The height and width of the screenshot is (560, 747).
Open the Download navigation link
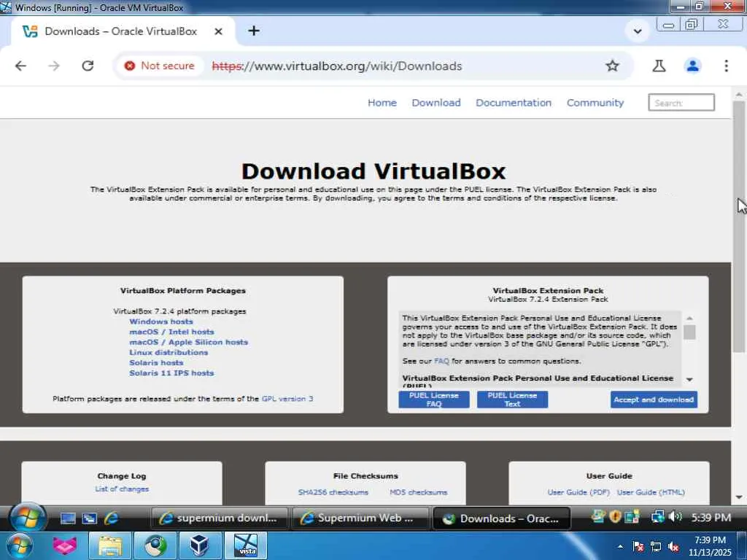click(436, 103)
